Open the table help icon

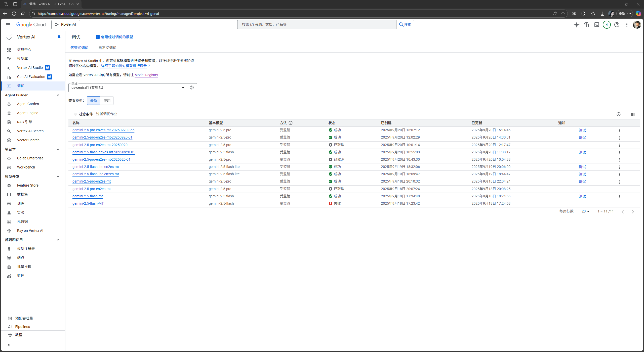point(619,114)
